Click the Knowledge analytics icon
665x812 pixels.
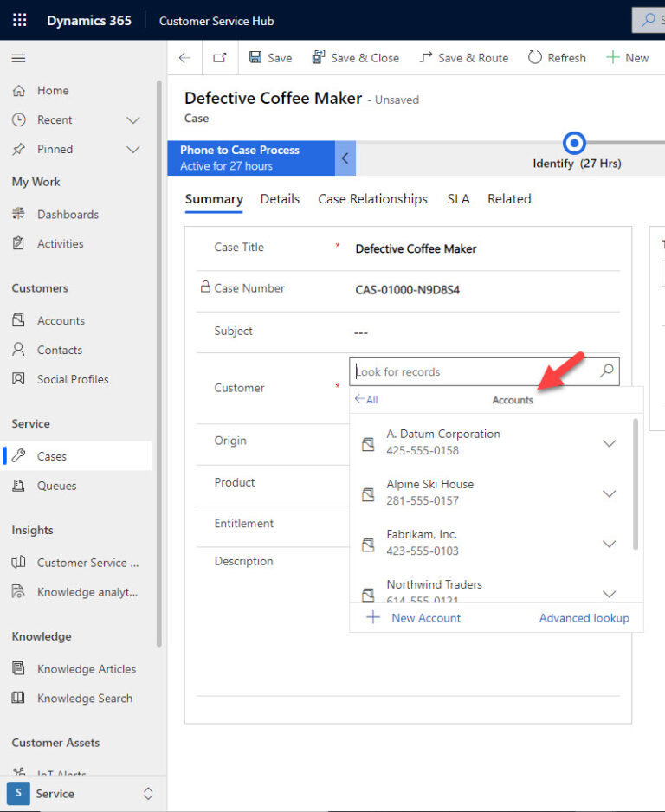[19, 591]
